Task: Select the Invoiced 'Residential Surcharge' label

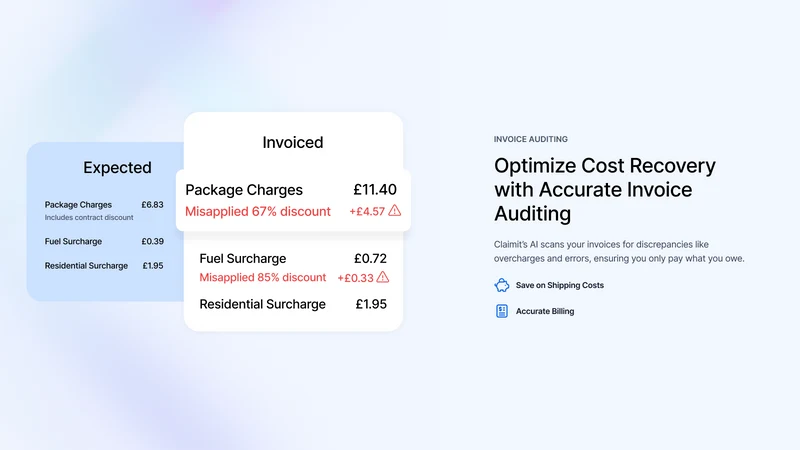Action: (x=262, y=304)
